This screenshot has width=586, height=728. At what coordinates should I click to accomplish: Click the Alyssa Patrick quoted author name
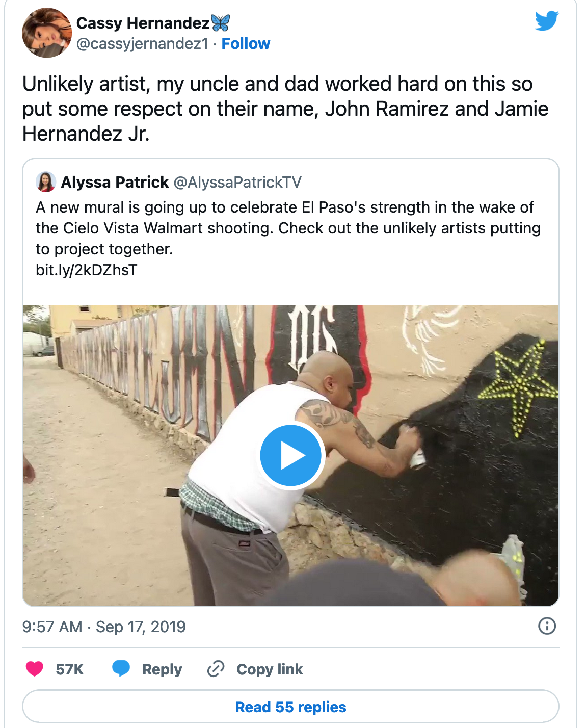coord(115,182)
